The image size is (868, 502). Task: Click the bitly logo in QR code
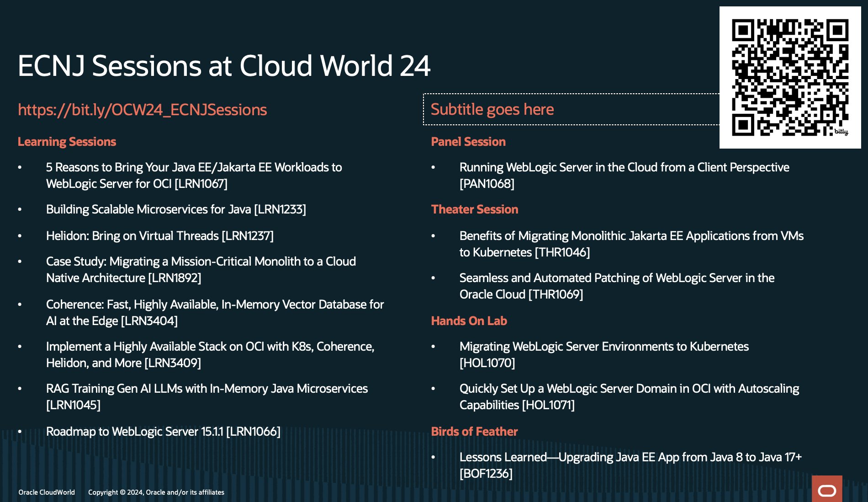tap(841, 132)
